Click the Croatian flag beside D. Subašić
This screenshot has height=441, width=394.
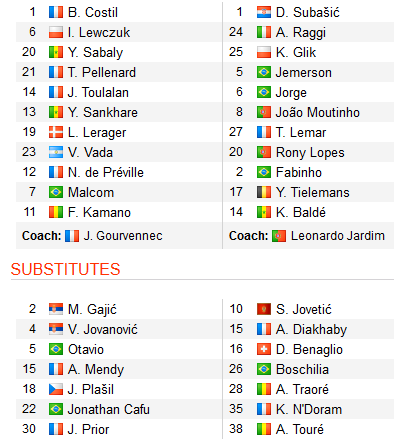coord(264,12)
